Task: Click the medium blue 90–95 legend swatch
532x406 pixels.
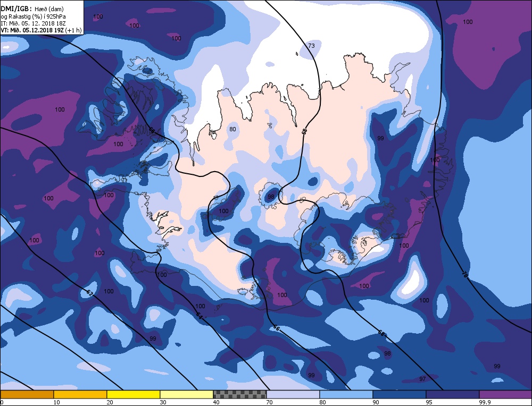Action: pyautogui.click(x=400, y=394)
